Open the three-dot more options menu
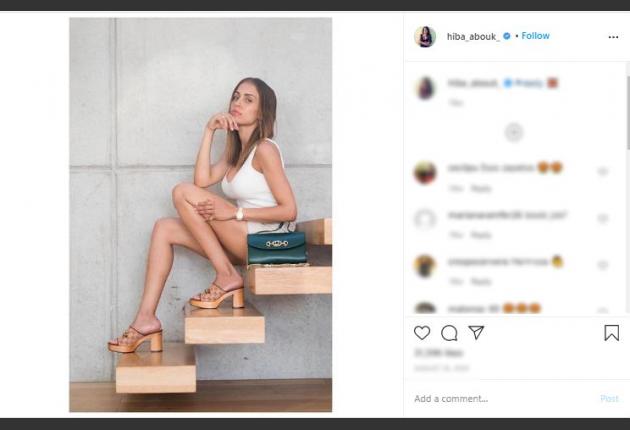The width and height of the screenshot is (630, 430). [x=613, y=37]
